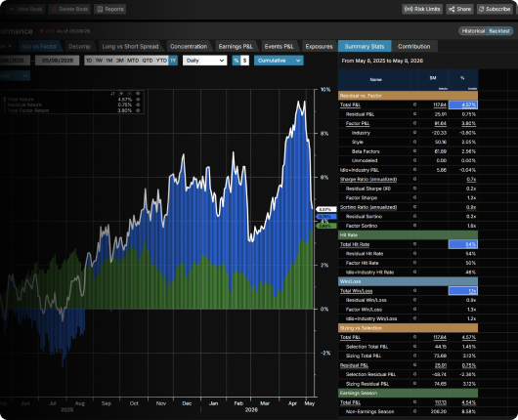The width and height of the screenshot is (518, 420).
Task: Open the Contribution tab
Action: pyautogui.click(x=414, y=47)
